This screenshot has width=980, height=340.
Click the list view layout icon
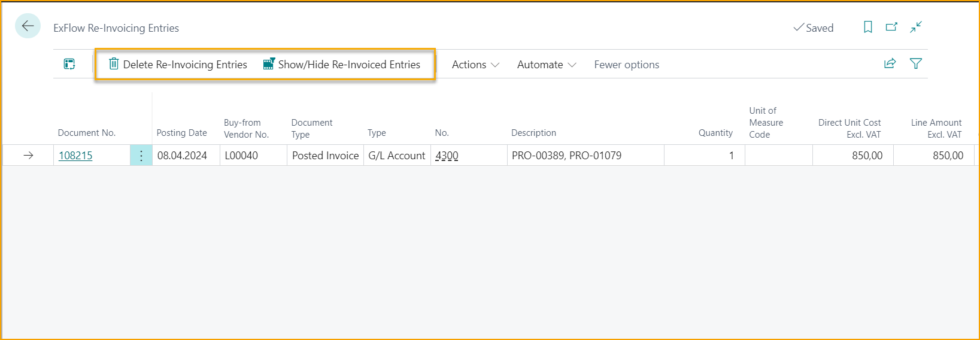(x=69, y=64)
